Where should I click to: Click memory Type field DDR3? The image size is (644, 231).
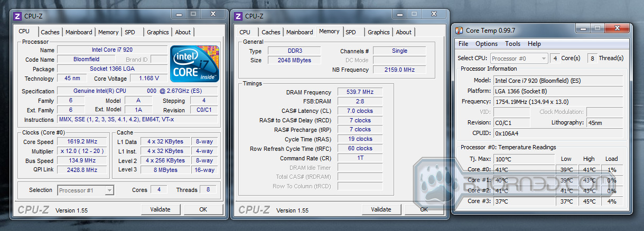coord(294,51)
